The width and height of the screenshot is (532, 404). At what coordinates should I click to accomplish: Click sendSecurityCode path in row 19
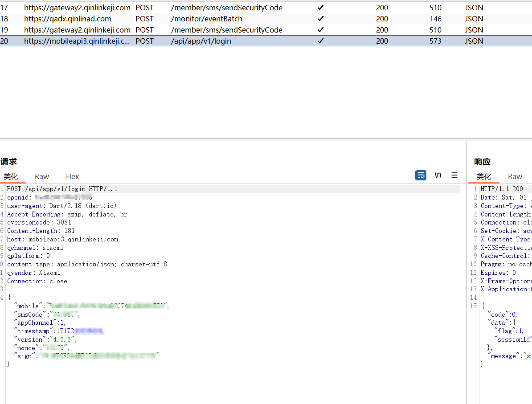226,30
